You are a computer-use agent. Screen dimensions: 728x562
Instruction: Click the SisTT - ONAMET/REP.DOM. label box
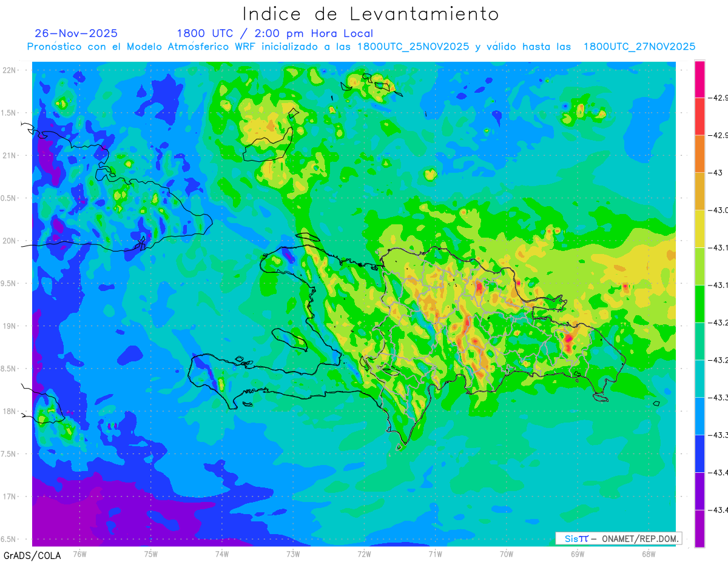click(618, 538)
